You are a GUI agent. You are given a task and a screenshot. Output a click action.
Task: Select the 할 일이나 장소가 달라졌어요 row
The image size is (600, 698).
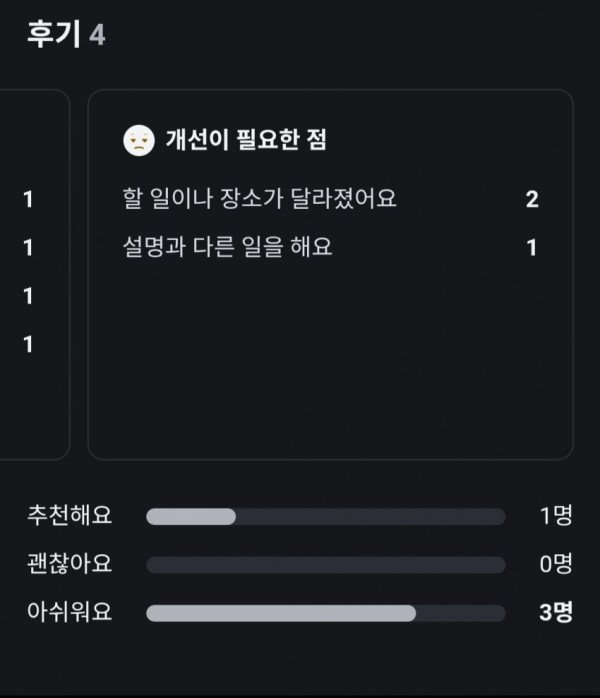(258, 199)
